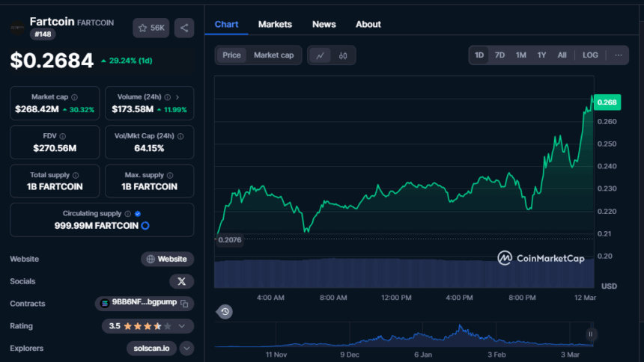Click 999.99M FARTCOIN supply value
644x362 pixels.
[97, 226]
